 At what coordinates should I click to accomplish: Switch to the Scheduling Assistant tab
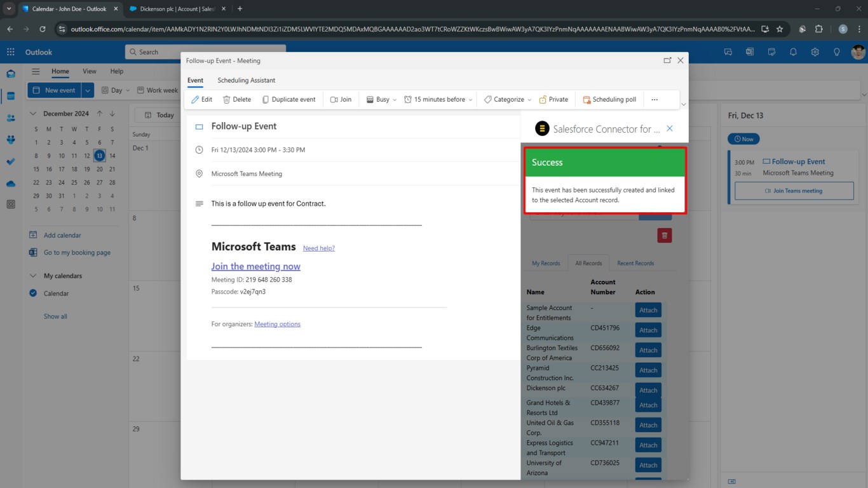point(247,80)
